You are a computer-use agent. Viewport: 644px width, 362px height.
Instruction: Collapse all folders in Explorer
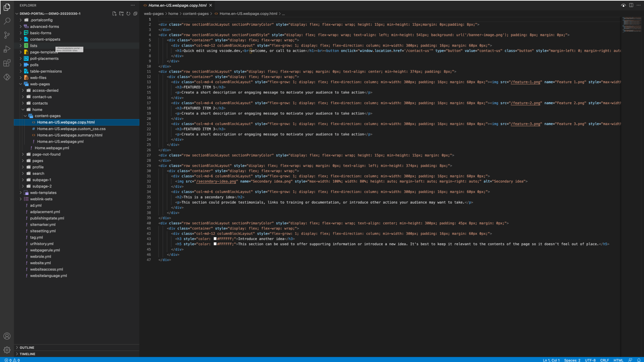click(x=135, y=14)
